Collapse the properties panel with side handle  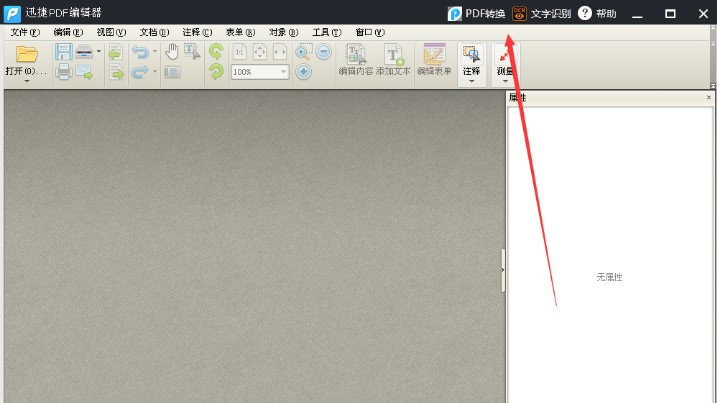[x=503, y=270]
